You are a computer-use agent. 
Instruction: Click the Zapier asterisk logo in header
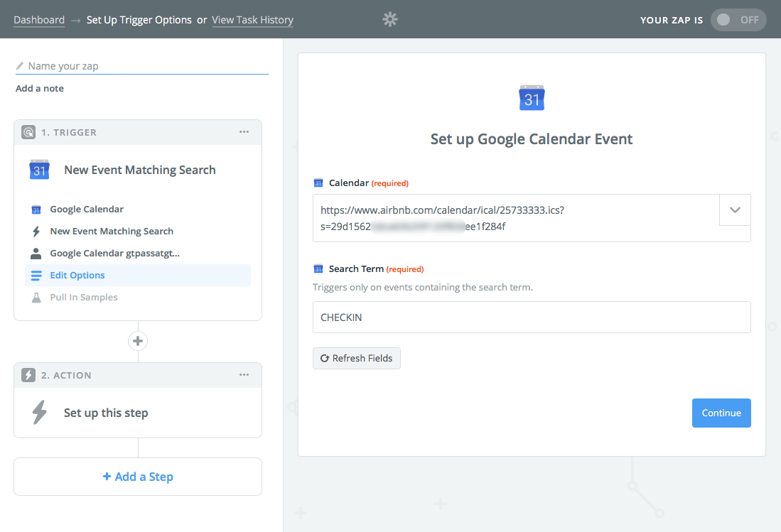point(390,19)
